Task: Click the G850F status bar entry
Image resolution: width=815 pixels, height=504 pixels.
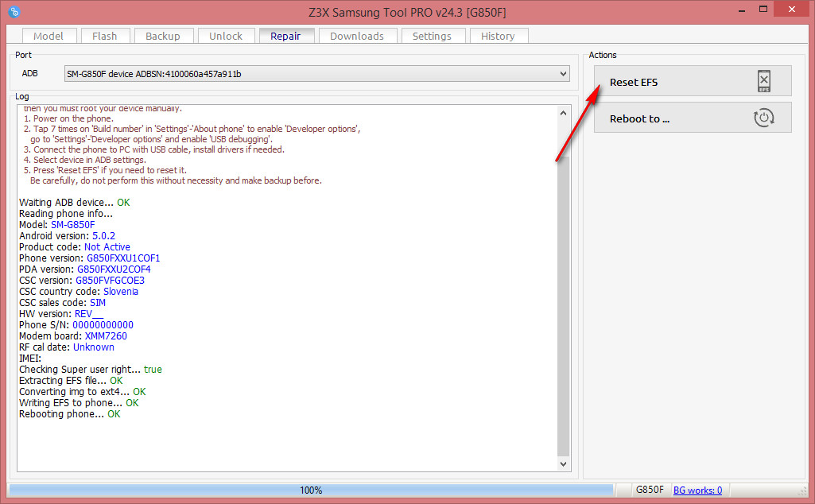Action: coord(650,490)
